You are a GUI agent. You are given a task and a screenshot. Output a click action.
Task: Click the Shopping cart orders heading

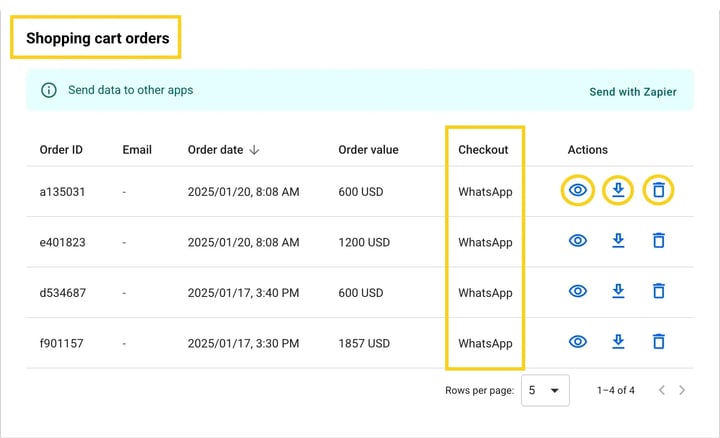[x=97, y=38]
